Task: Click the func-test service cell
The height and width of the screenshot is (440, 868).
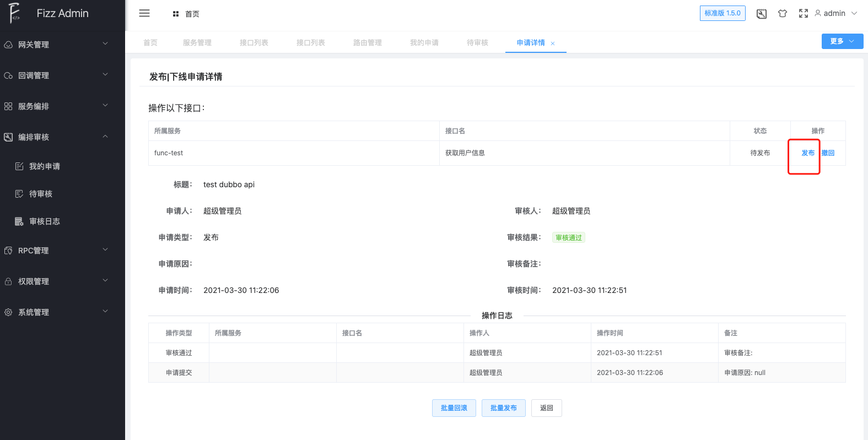Action: (294, 153)
